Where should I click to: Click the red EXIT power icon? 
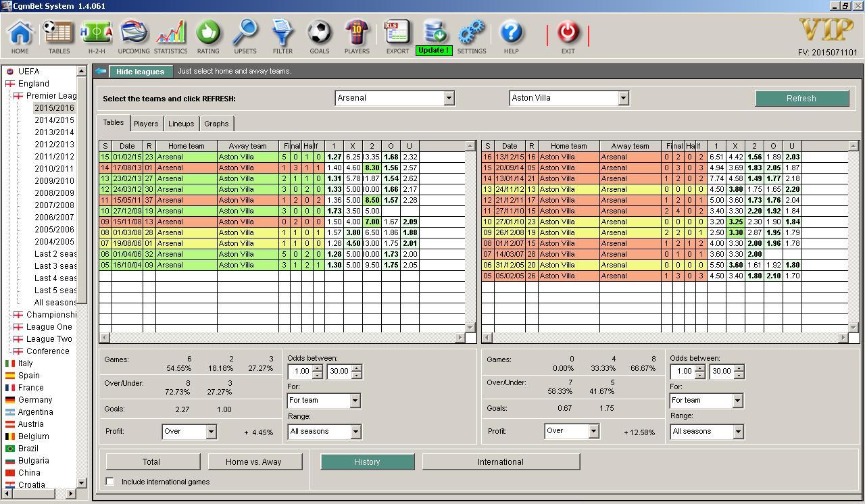click(568, 36)
